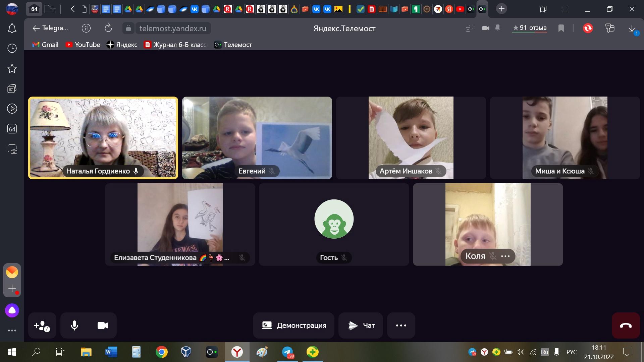Expand the sidebar three-dots menu
This screenshot has width=644, height=362.
pyautogui.click(x=12, y=330)
